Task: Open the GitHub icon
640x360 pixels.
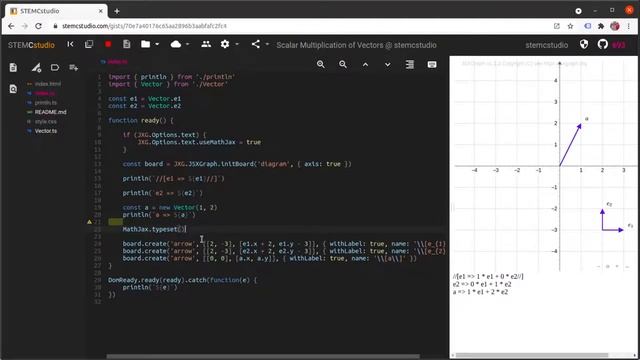Action: 602,44
